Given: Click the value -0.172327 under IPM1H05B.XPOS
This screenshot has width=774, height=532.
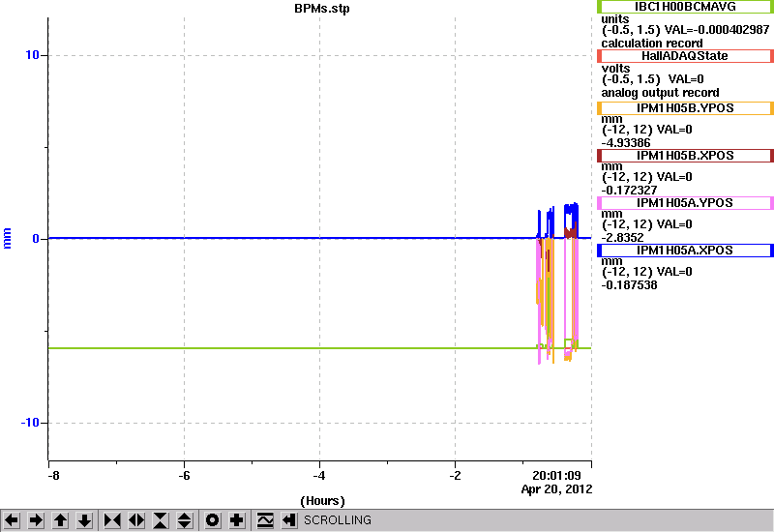Looking at the screenshot, I should pyautogui.click(x=629, y=191).
